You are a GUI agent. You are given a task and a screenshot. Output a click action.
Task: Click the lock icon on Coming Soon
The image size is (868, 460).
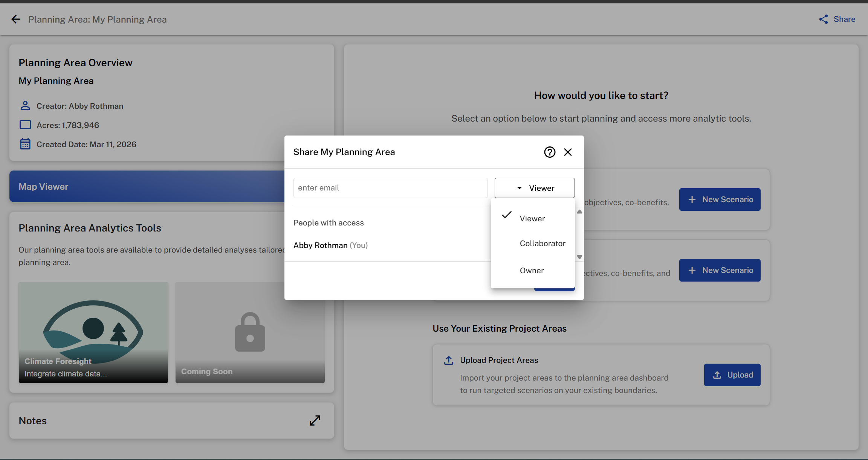250,332
